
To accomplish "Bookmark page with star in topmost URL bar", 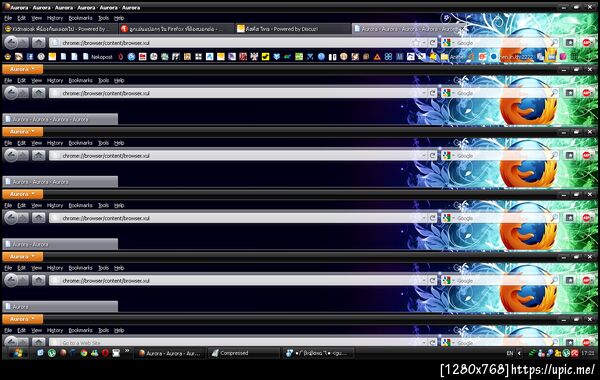I will (416, 43).
